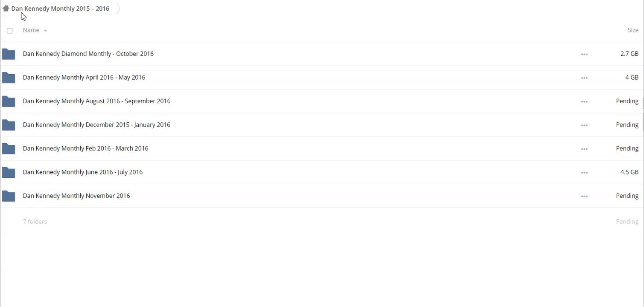Show more options for April 2016 - May 2016
Image resolution: width=644 pixels, height=307 pixels.
[x=584, y=78]
